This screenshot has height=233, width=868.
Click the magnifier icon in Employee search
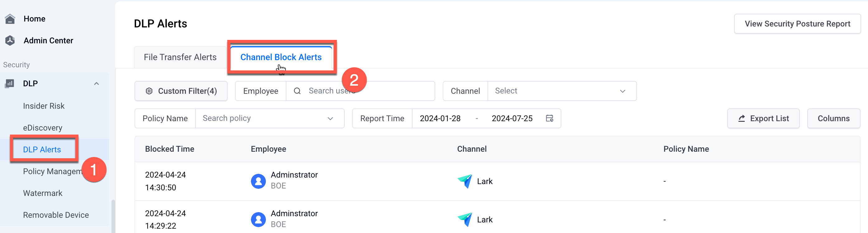coord(297,91)
